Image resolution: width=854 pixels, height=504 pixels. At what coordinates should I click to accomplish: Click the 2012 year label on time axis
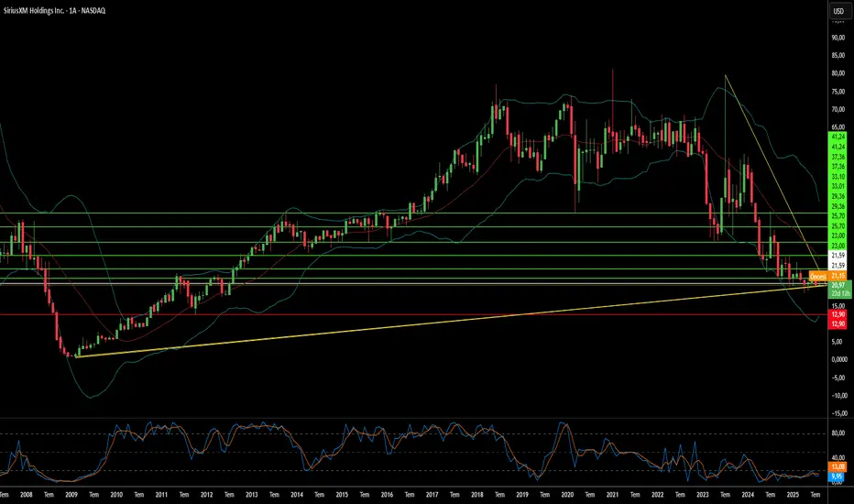[206, 495]
